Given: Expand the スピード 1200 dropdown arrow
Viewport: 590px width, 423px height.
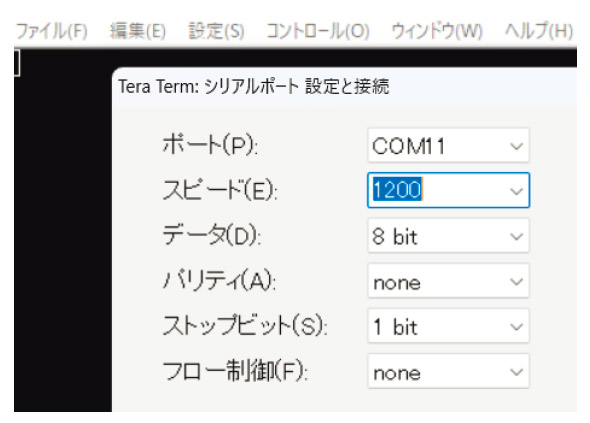Looking at the screenshot, I should 516,191.
